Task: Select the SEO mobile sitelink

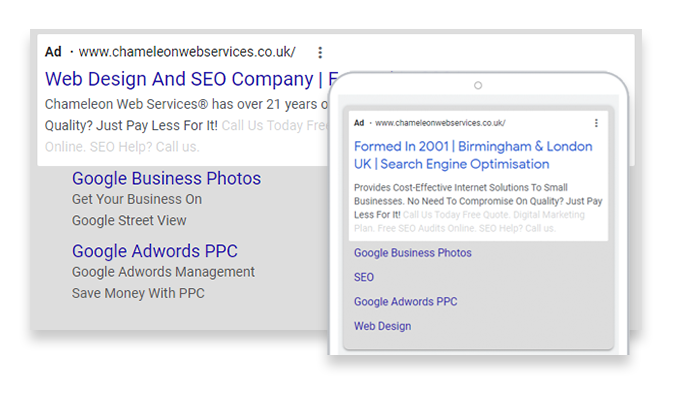Action: pyautogui.click(x=364, y=278)
